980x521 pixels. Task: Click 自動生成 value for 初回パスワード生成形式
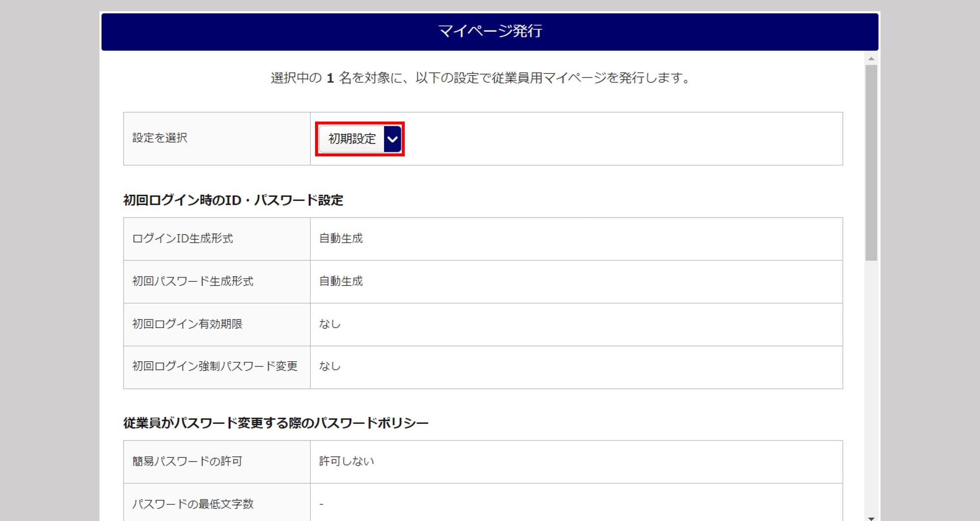(341, 281)
